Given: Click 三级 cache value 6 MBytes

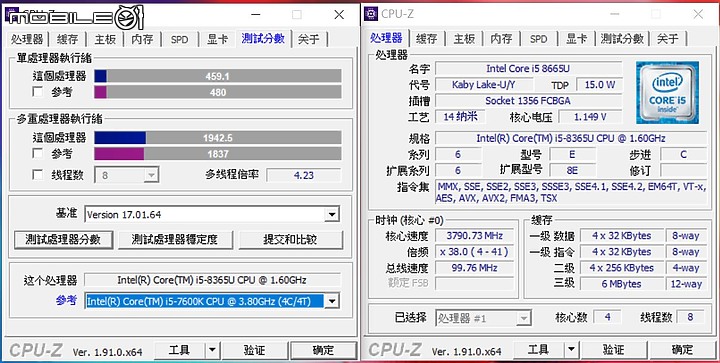Looking at the screenshot, I should pyautogui.click(x=621, y=284).
